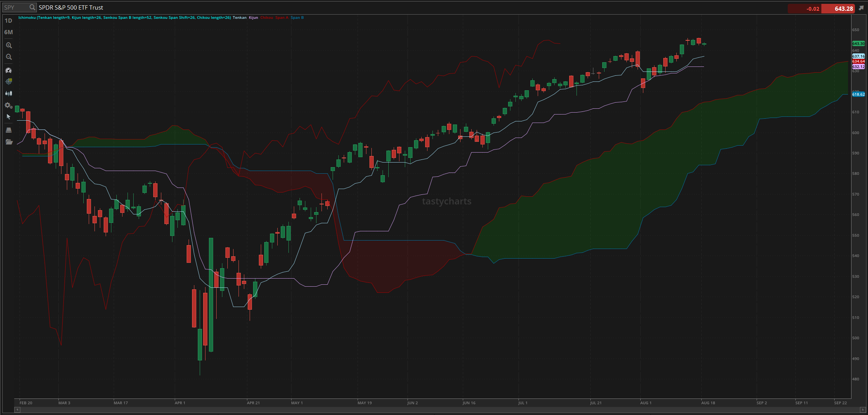
Task: Select the arrow cursor pointer tool
Action: [8, 117]
